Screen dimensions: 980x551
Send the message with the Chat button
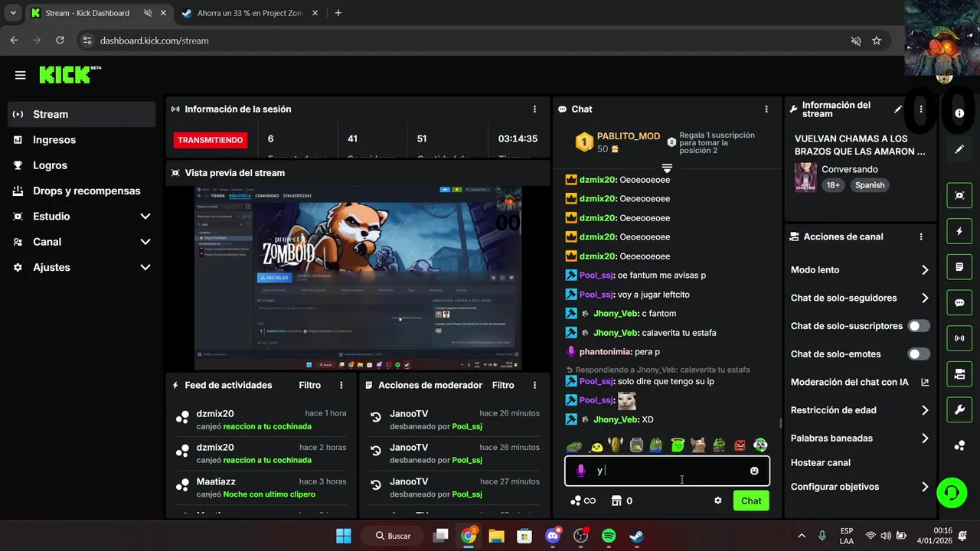751,500
